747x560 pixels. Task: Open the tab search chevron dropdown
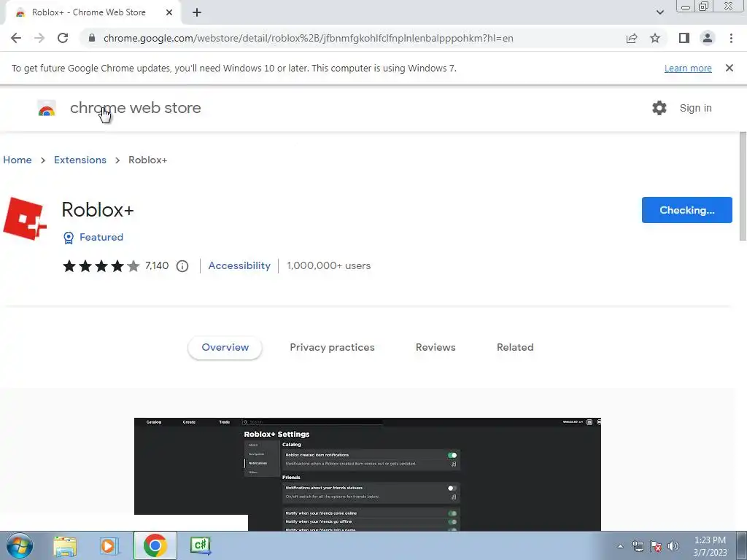click(659, 12)
